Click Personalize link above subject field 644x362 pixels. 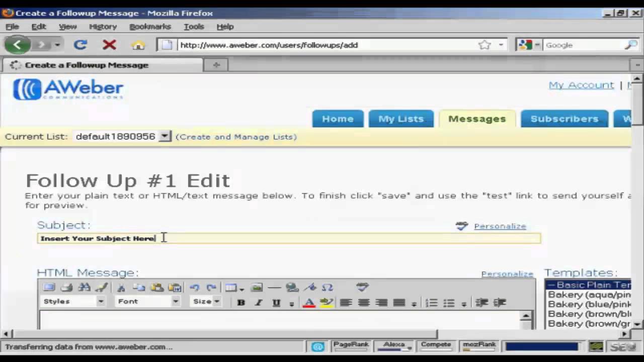tap(500, 226)
